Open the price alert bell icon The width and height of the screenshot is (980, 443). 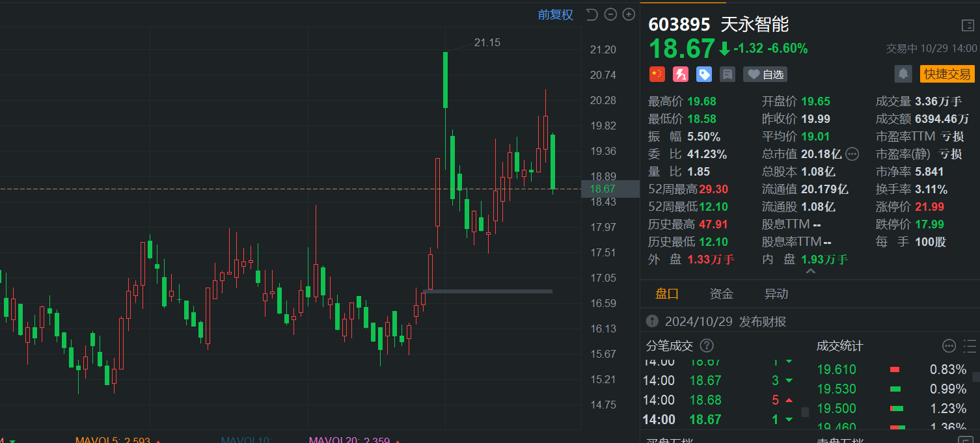[x=903, y=74]
